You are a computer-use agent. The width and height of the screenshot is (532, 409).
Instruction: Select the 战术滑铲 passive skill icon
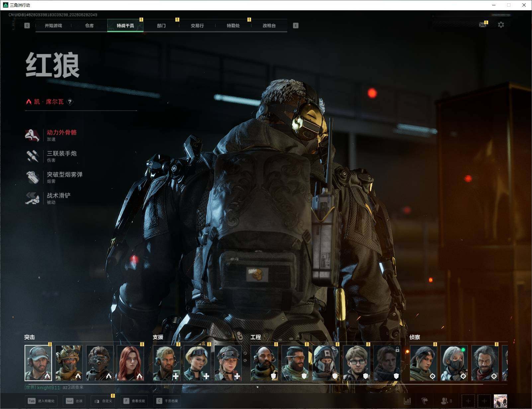(32, 198)
